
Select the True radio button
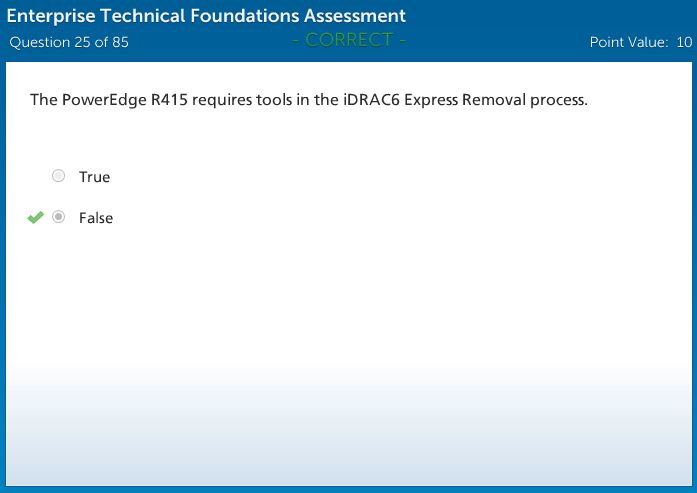tap(59, 176)
